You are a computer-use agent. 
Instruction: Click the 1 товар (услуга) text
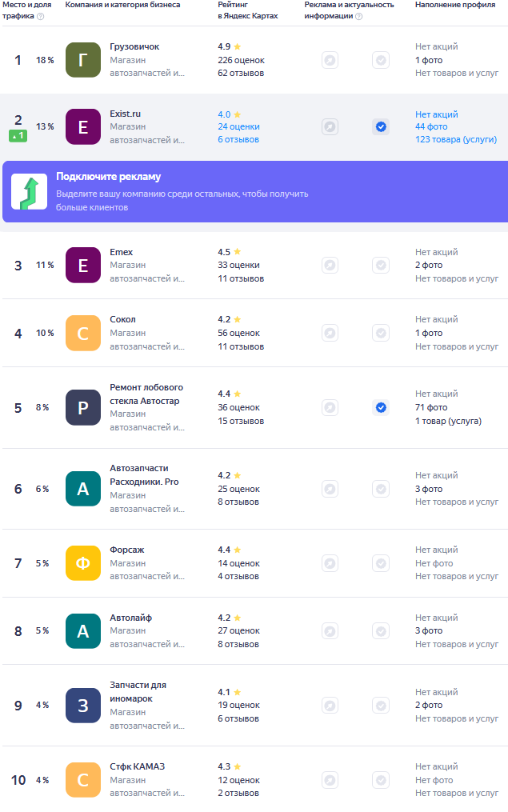(x=449, y=421)
